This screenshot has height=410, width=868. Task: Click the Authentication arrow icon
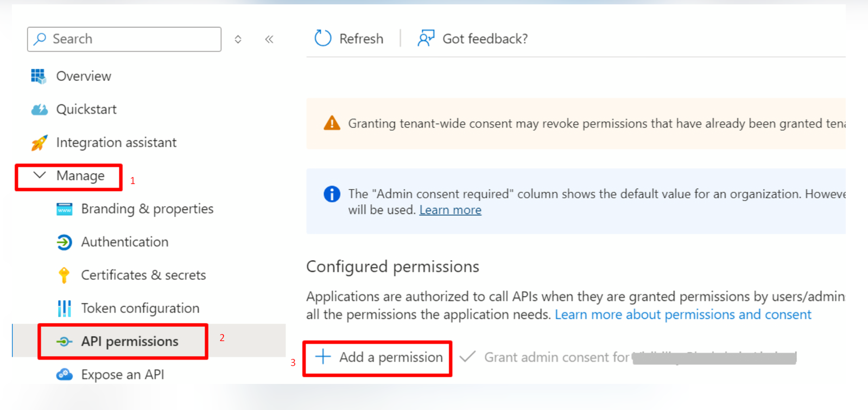click(x=64, y=242)
